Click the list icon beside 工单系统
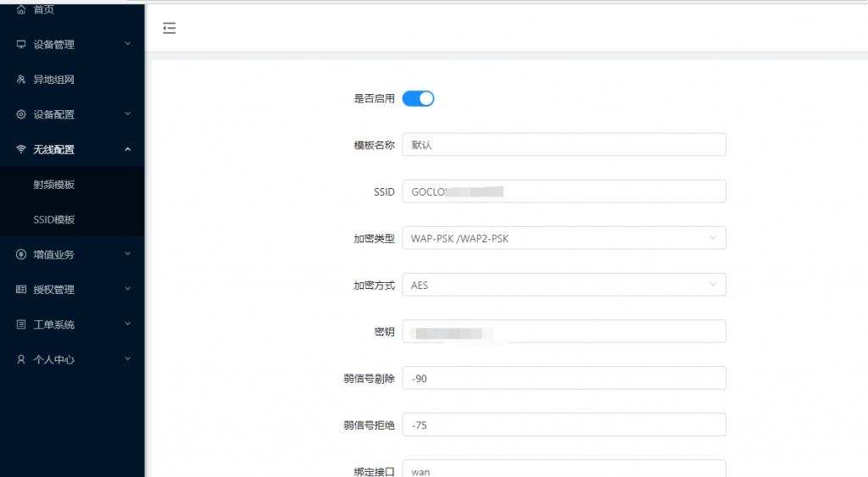 (x=21, y=324)
